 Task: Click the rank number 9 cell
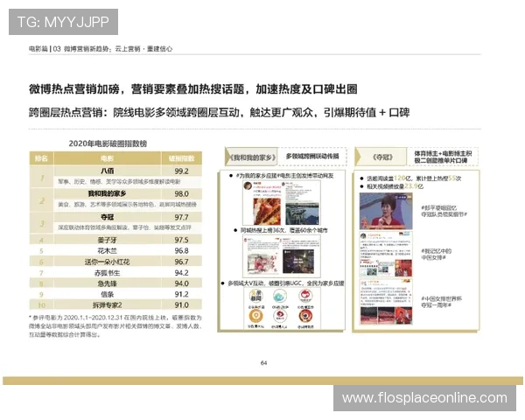pos(41,294)
